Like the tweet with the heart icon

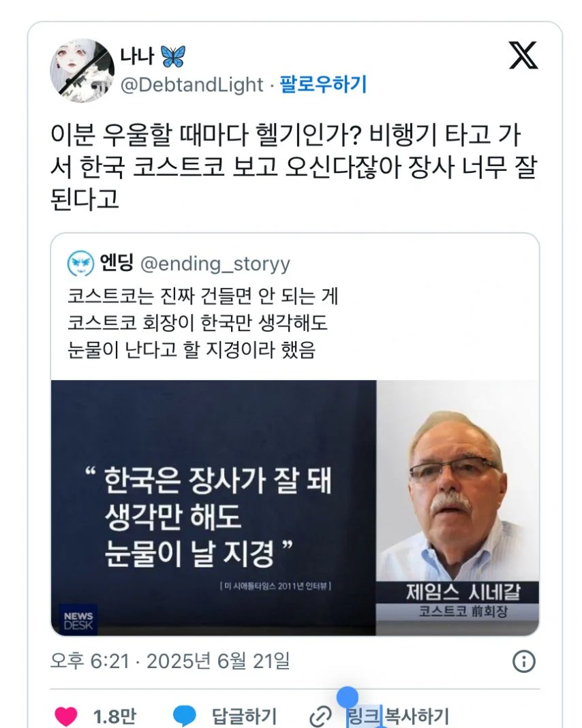pyautogui.click(x=66, y=716)
